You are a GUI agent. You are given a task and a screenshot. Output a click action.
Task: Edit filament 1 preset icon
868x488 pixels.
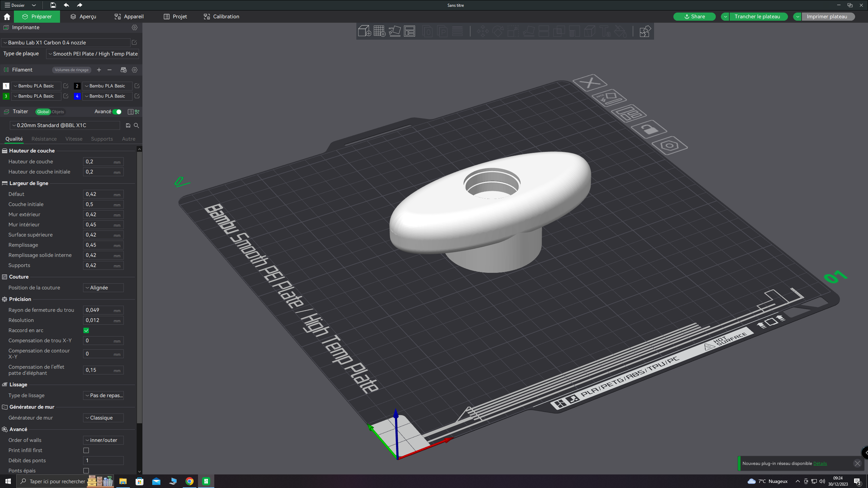[x=66, y=86]
